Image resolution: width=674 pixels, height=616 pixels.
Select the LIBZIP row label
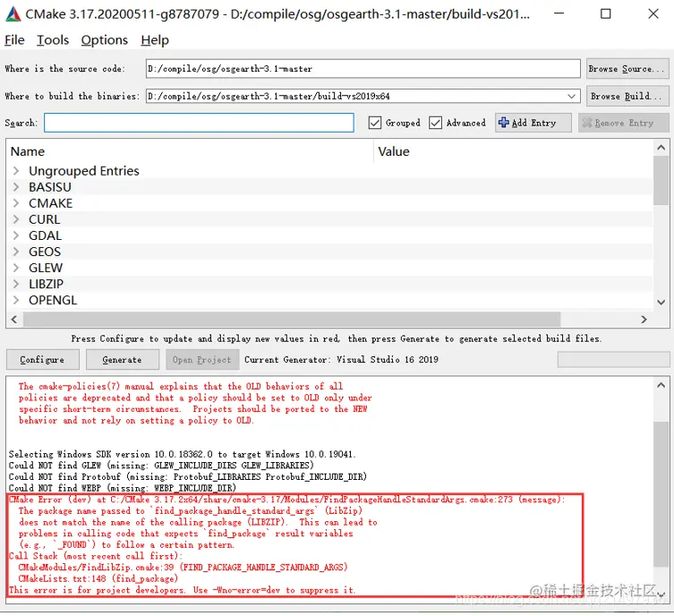[x=46, y=284]
